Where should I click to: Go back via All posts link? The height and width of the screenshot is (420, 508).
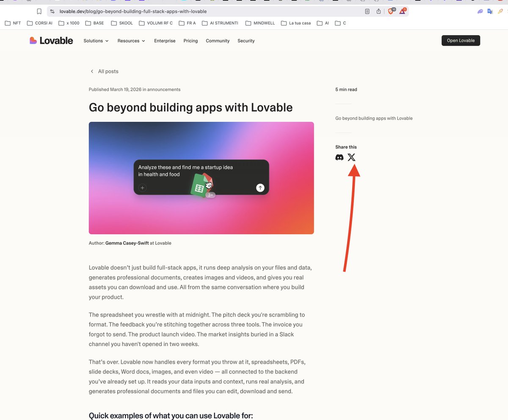coord(104,71)
